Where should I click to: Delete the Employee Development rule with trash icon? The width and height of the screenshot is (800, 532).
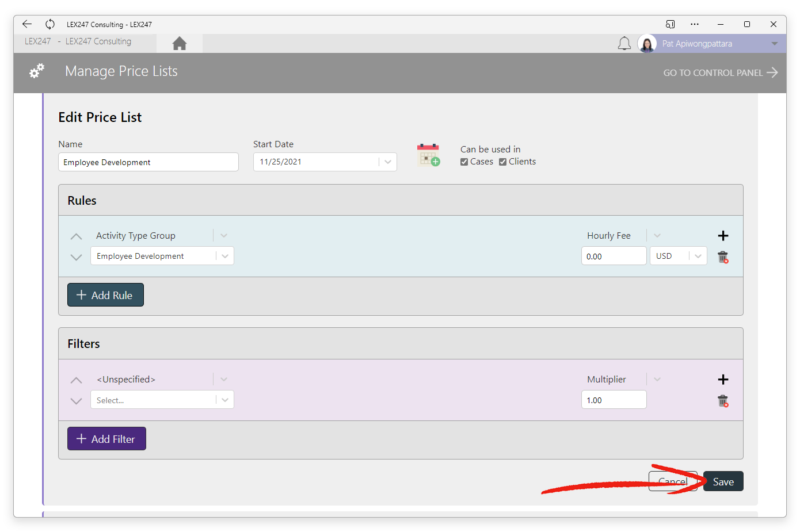[x=723, y=257]
